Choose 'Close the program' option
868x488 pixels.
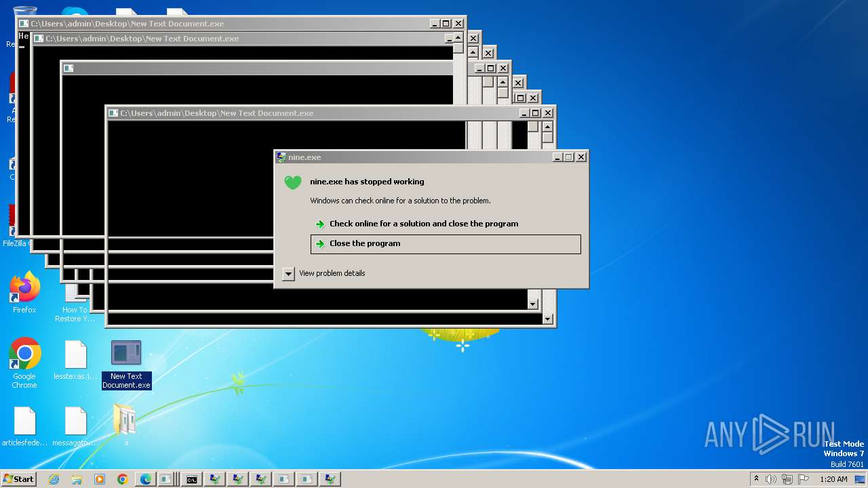(x=446, y=244)
